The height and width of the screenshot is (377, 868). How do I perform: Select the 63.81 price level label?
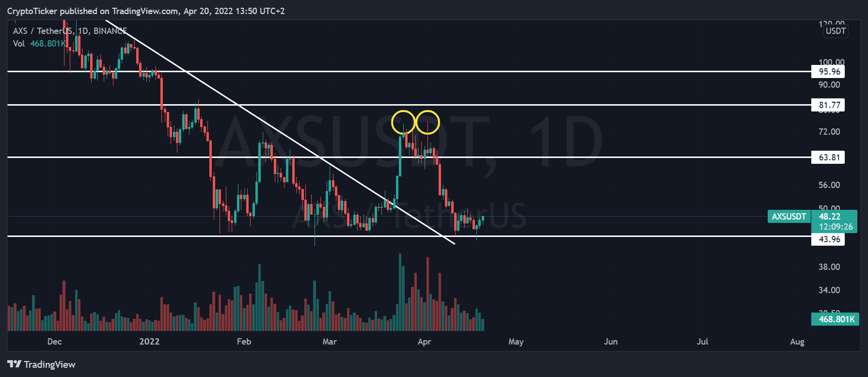pos(829,157)
